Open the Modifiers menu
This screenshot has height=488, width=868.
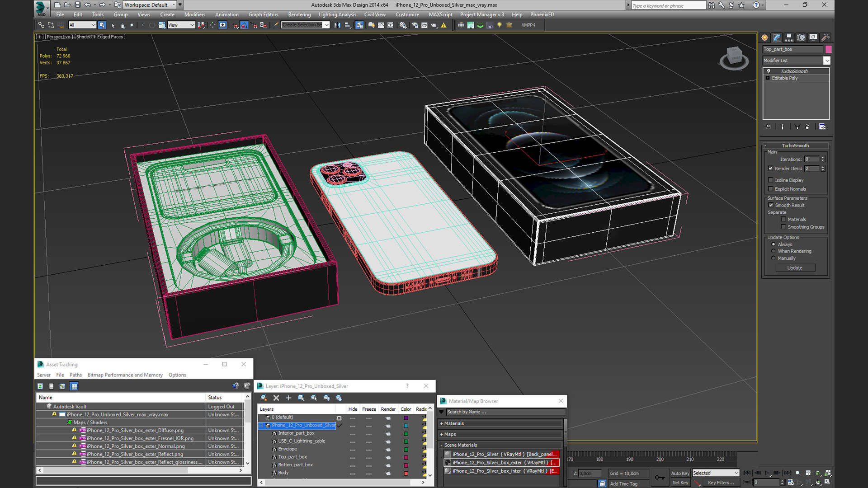point(194,14)
